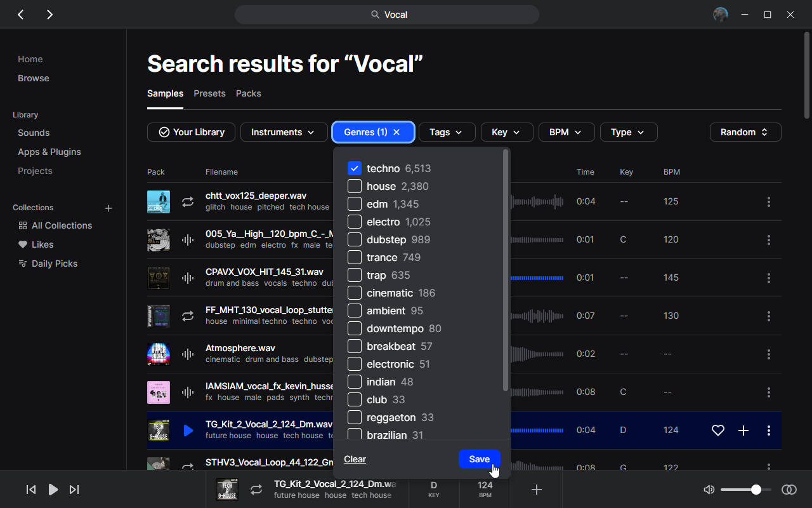Go to previous track in player bar

pyautogui.click(x=30, y=490)
